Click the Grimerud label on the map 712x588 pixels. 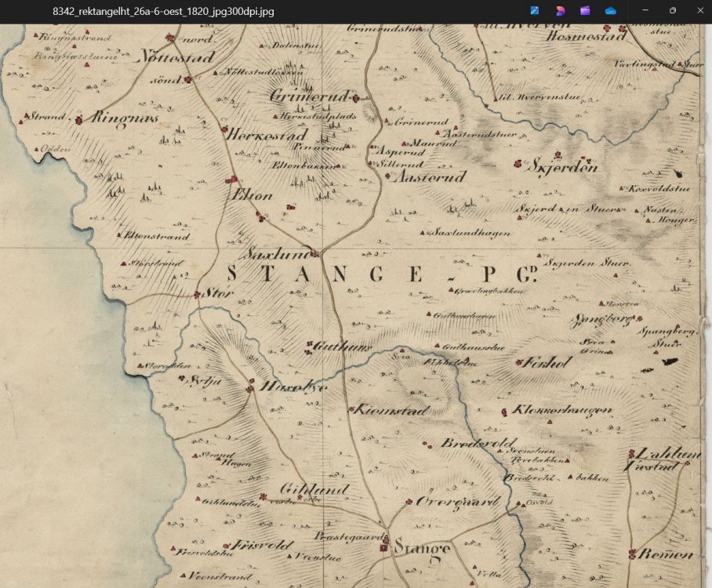(x=307, y=96)
